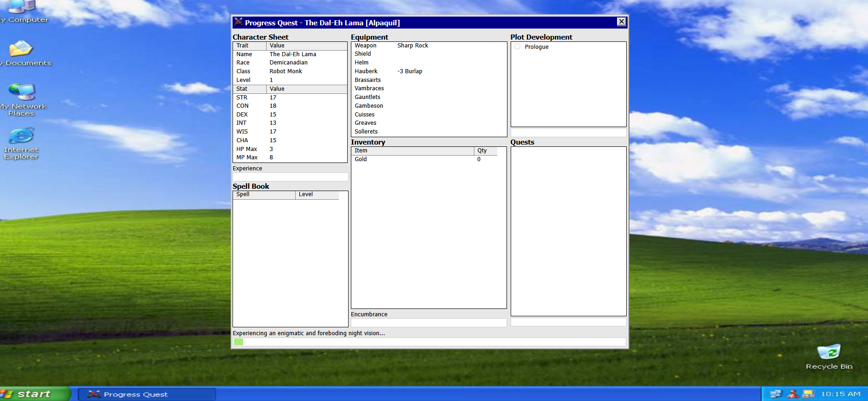The width and height of the screenshot is (868, 401).
Task: Select the '-3 Burlap' hauberk entry
Action: (410, 71)
